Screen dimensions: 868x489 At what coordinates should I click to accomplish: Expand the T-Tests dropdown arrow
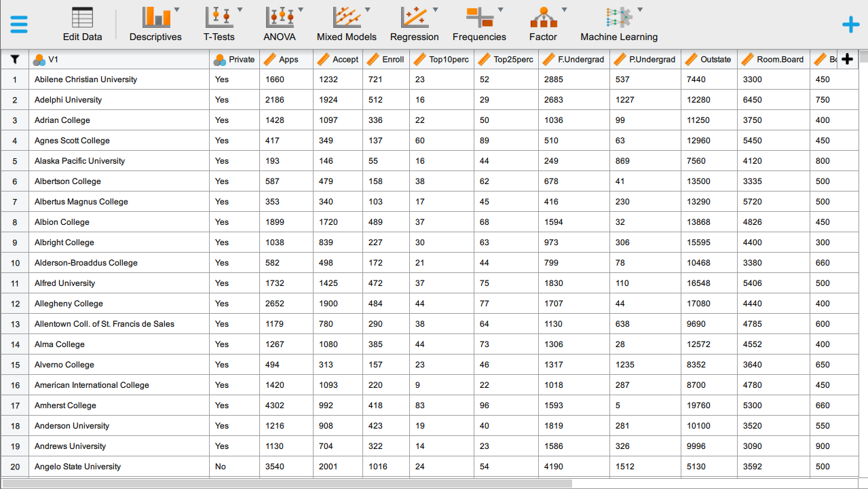pos(239,10)
